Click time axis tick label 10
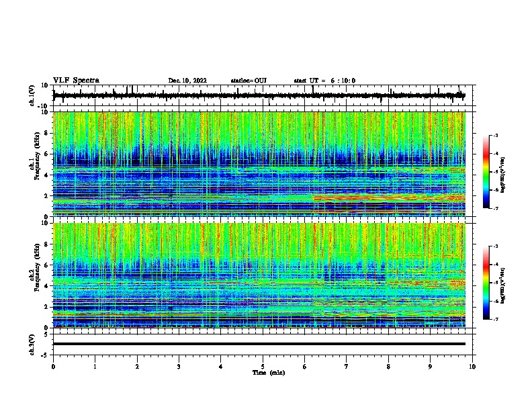This screenshot has width=532, height=411. click(x=472, y=367)
